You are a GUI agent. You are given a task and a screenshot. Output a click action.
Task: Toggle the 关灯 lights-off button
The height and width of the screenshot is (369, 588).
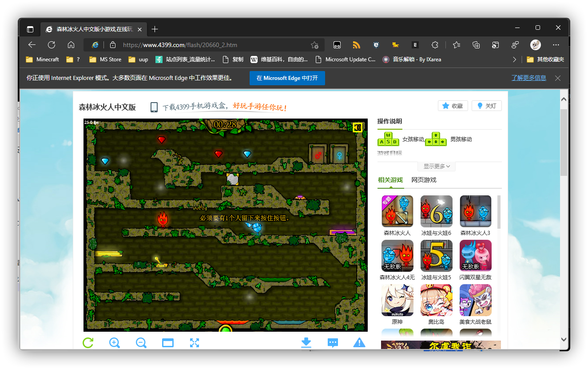(x=487, y=106)
